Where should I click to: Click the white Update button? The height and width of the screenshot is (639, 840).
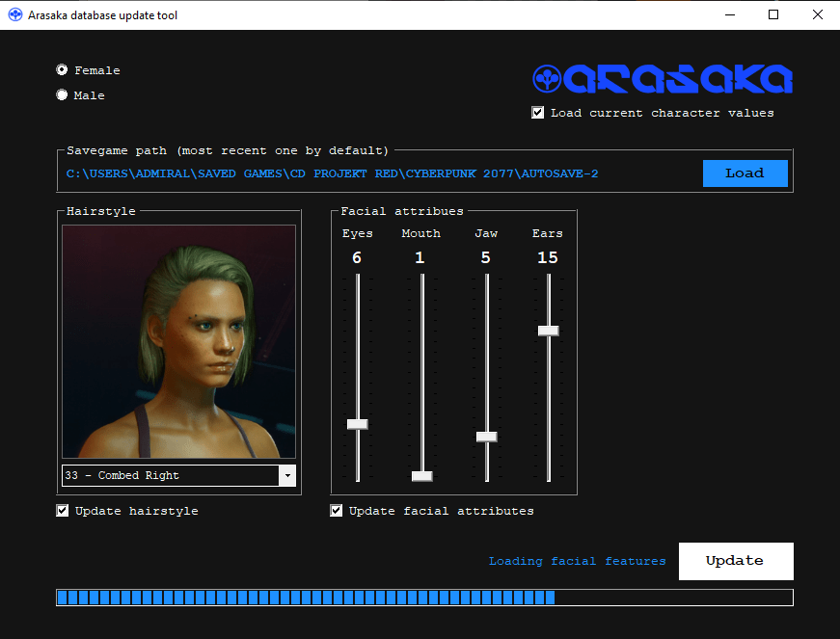pyautogui.click(x=735, y=561)
